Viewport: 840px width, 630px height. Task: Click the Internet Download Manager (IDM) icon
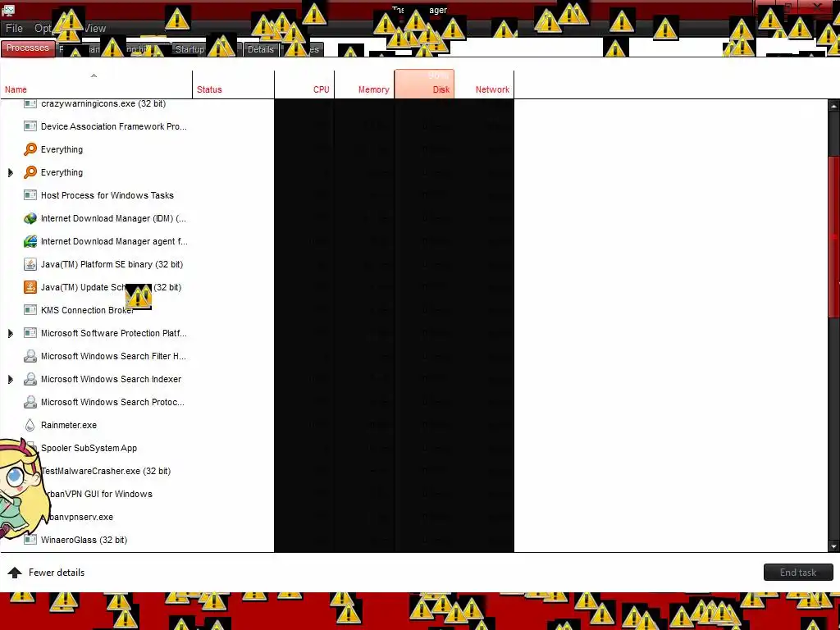tap(30, 218)
